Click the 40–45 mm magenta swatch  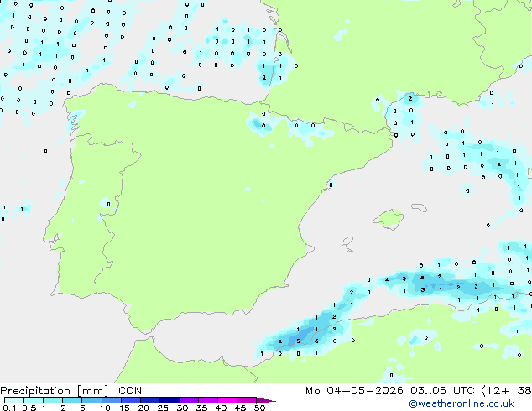click(227, 400)
